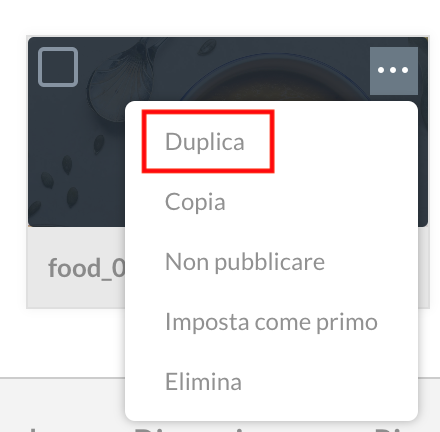This screenshot has height=432, width=440.
Task: Select the Copia menu entry
Action: (x=195, y=202)
